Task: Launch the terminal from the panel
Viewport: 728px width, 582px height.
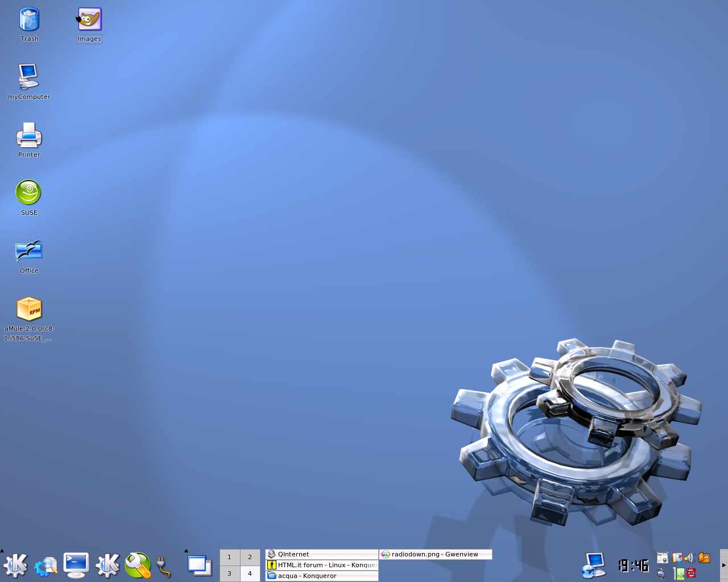Action: (x=76, y=565)
